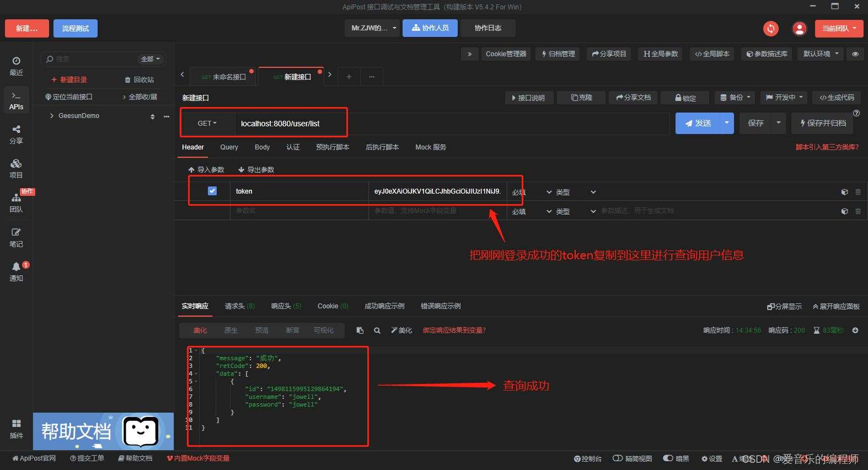
Task: Open the 备份 dropdown
Action: [x=735, y=98]
